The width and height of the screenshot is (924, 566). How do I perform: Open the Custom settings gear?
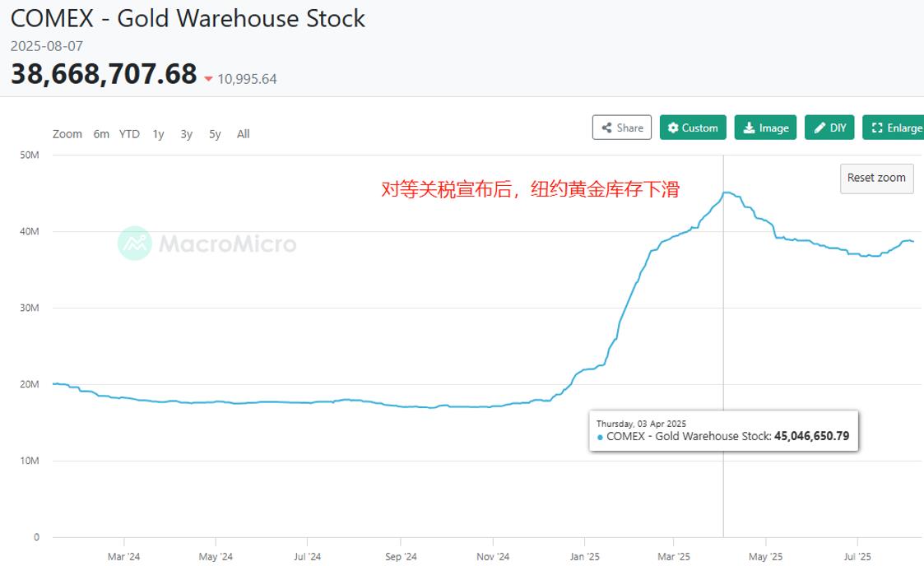click(693, 128)
